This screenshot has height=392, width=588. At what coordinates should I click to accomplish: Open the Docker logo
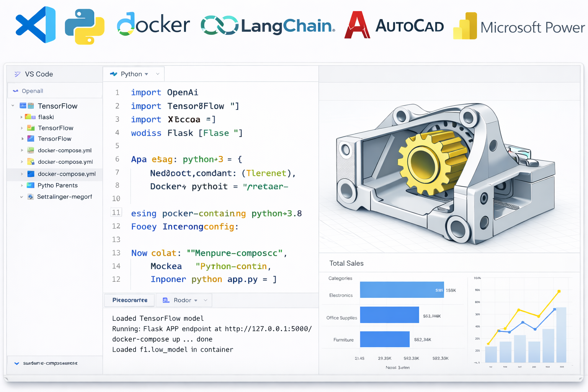(153, 24)
